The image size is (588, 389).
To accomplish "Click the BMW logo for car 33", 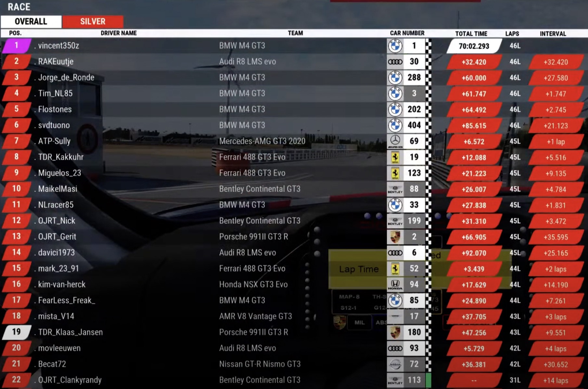I will (395, 205).
